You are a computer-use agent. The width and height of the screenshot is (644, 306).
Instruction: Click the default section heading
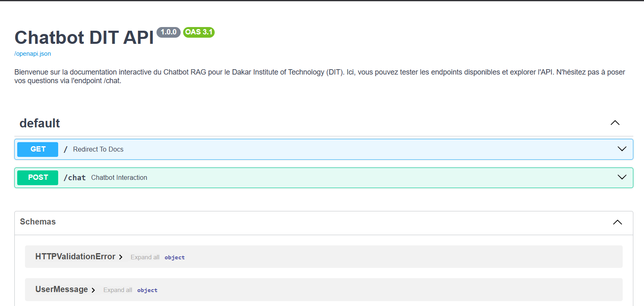coord(40,123)
